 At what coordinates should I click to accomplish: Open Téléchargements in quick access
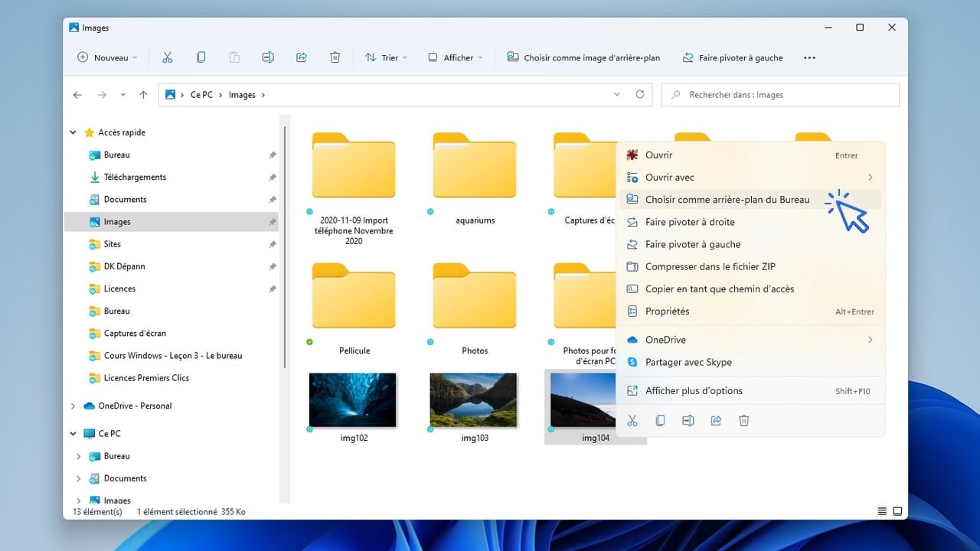tap(135, 178)
